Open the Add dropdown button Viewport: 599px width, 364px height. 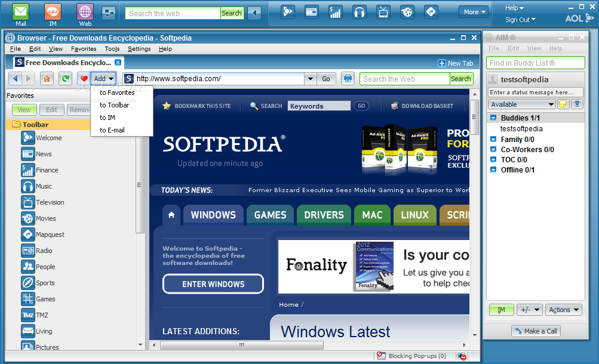click(x=103, y=79)
